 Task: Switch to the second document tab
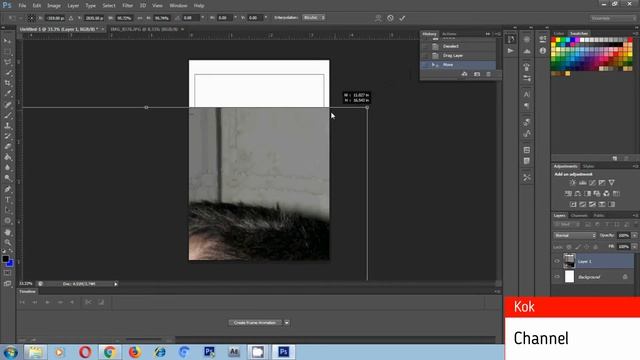(x=144, y=29)
